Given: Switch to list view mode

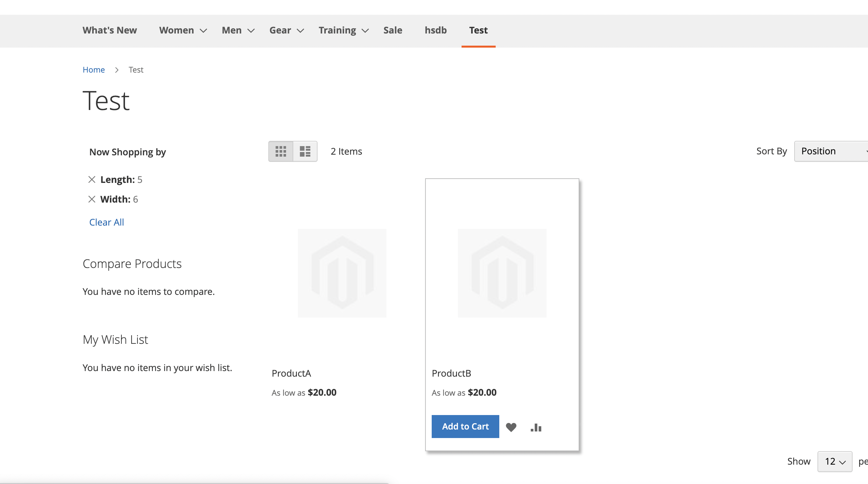Looking at the screenshot, I should pyautogui.click(x=305, y=151).
